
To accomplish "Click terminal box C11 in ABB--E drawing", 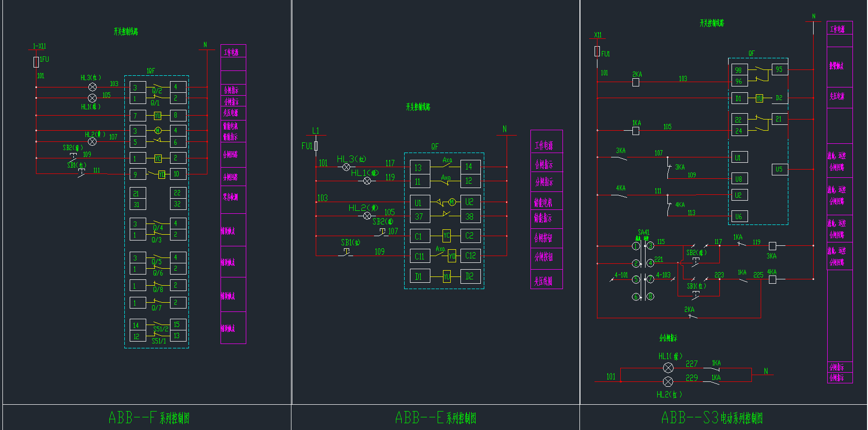I will pyautogui.click(x=420, y=256).
